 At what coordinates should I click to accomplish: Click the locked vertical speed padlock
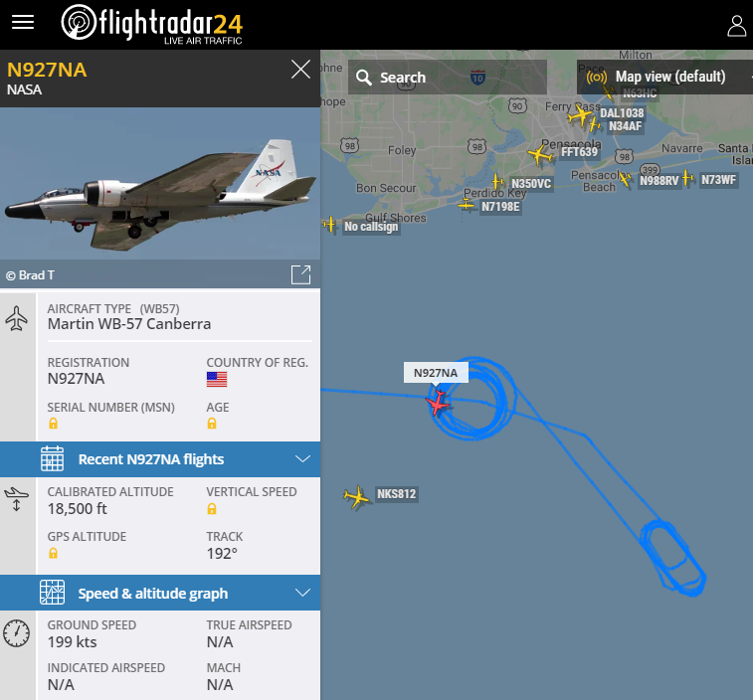212,509
